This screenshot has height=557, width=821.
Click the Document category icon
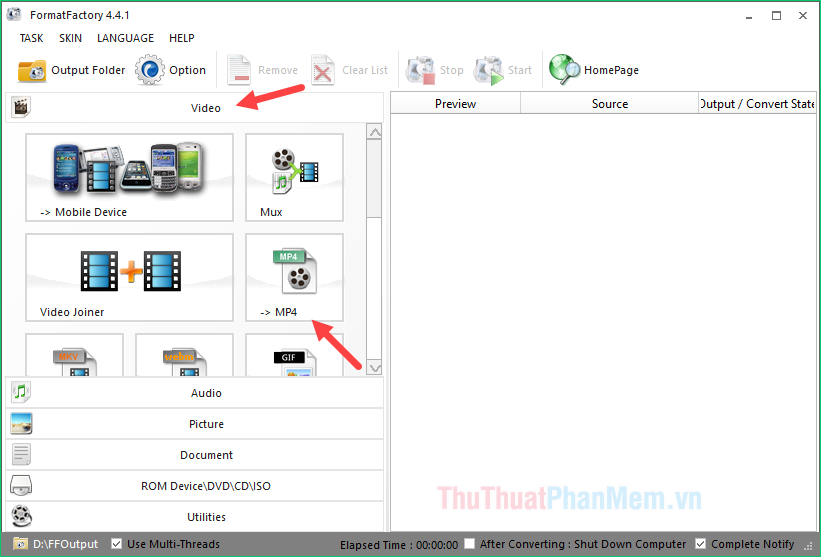pos(21,454)
